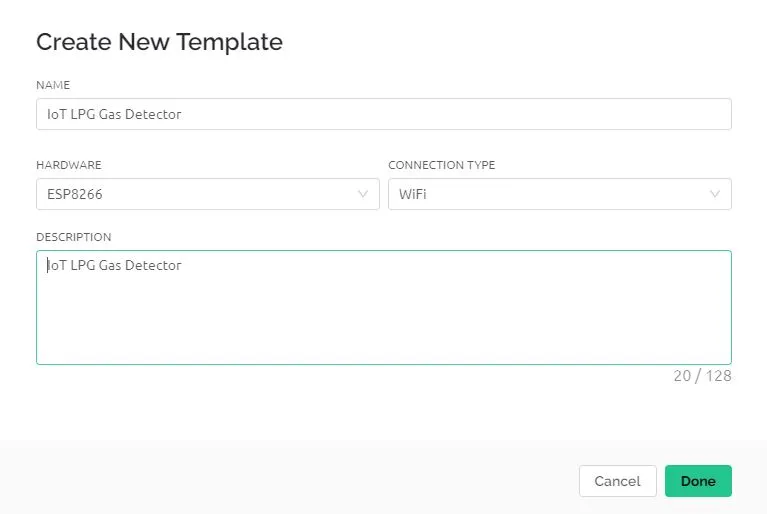Expand the Hardware dropdown chevron arrow
The width and height of the screenshot is (767, 514).
tap(362, 194)
